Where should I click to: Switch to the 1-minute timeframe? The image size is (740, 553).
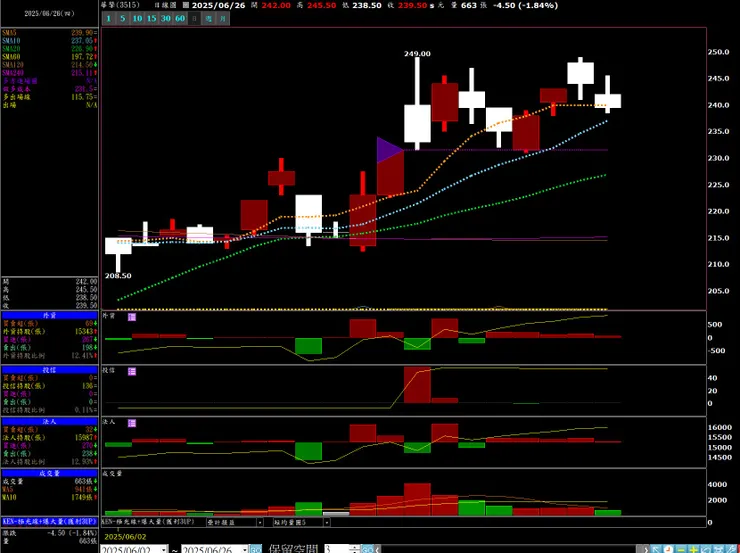[x=109, y=18]
